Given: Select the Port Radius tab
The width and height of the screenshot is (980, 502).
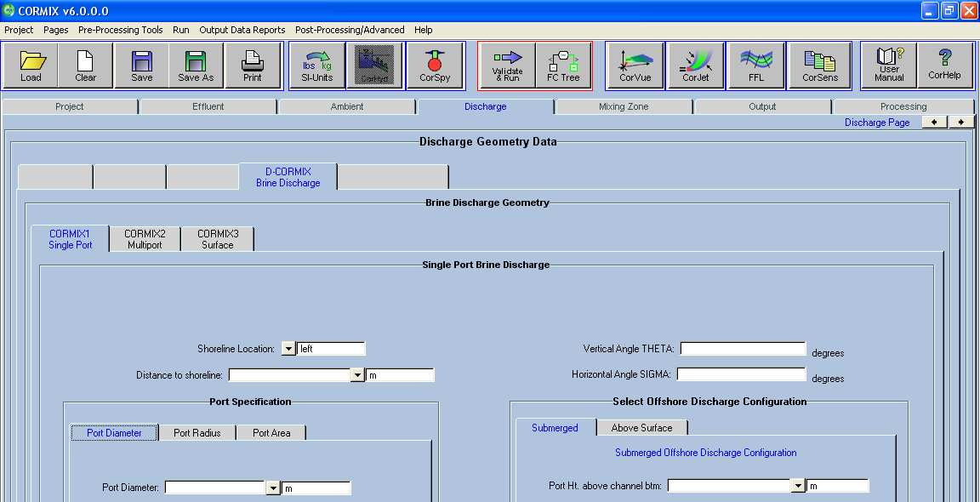Looking at the screenshot, I should 197,432.
